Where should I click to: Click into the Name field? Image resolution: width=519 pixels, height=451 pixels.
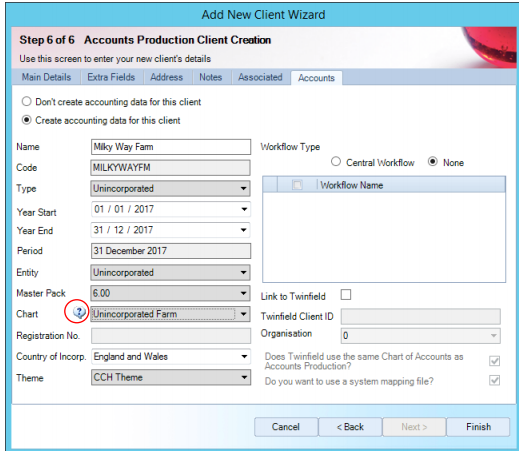click(171, 147)
